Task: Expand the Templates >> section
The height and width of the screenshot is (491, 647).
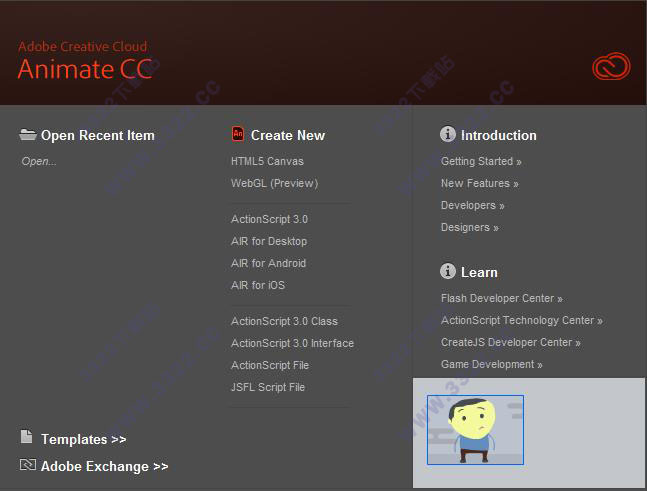Action: coord(84,439)
